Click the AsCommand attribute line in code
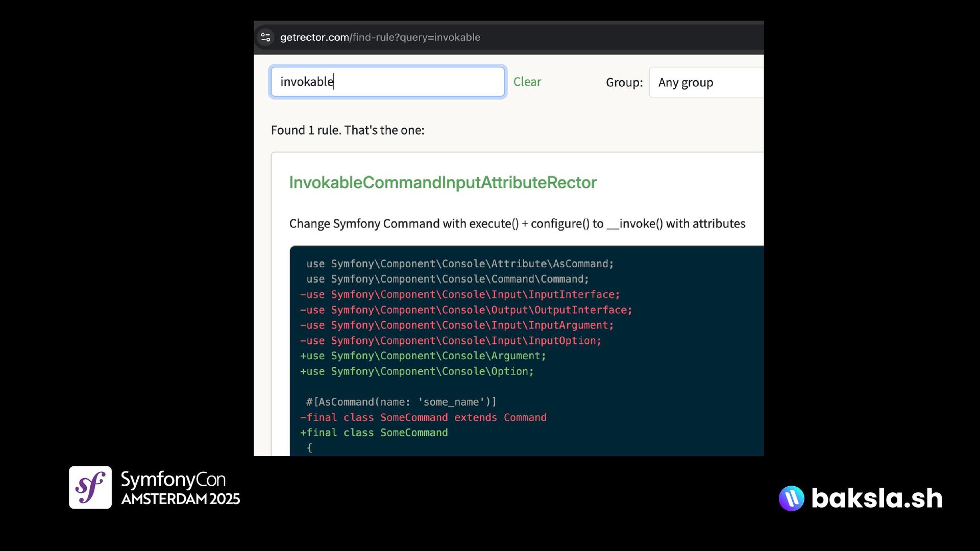Screen dimensions: 980x551 (401, 402)
